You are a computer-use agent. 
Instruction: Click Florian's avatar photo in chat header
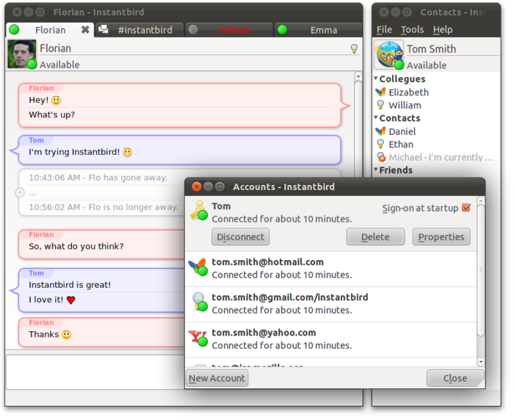coord(21,54)
